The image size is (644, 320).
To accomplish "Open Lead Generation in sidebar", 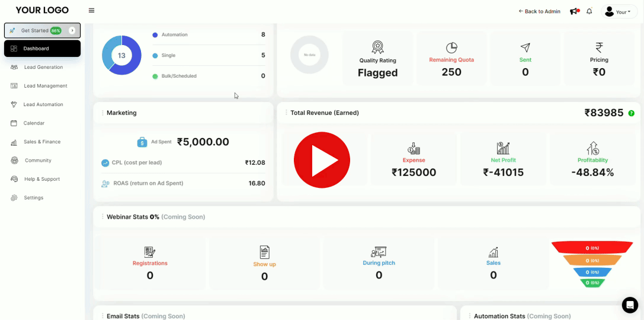I will (x=43, y=67).
